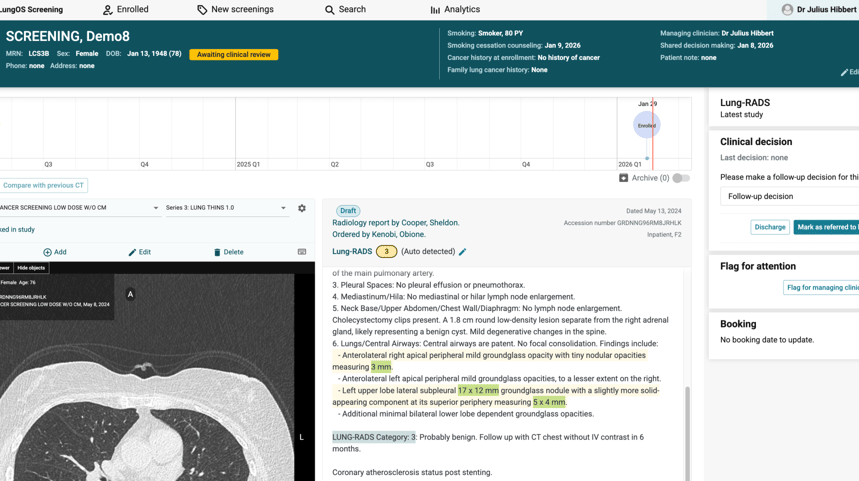Open the Follow-up decision dropdown
859x481 pixels.
click(x=789, y=196)
